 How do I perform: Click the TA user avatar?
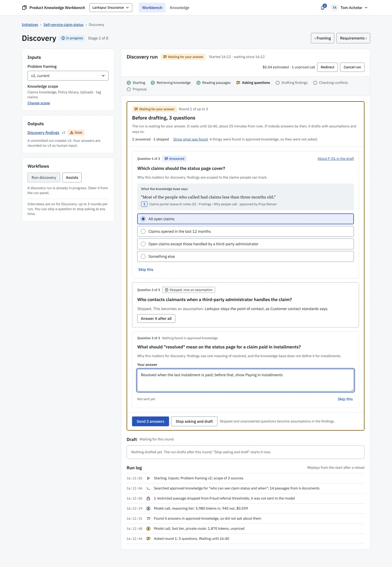point(334,8)
